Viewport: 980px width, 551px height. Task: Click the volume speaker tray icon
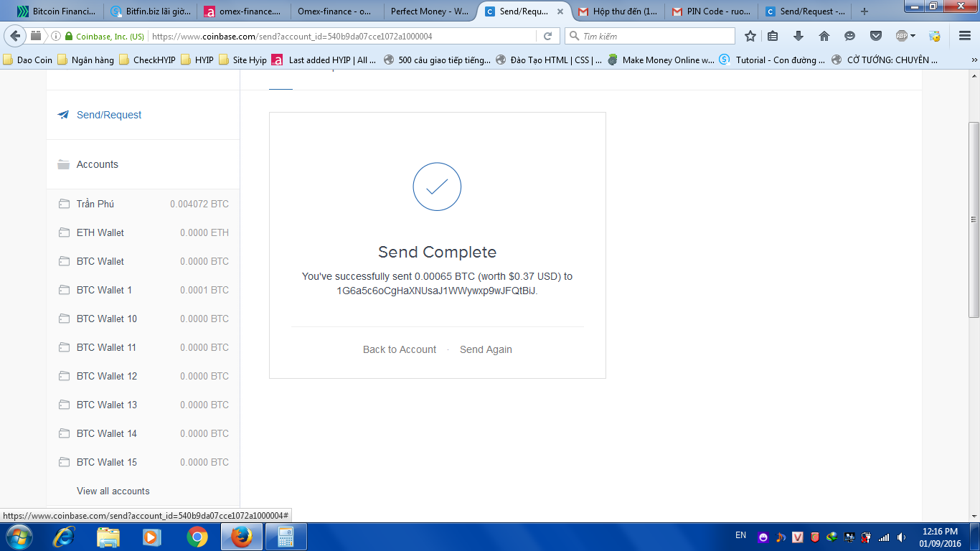(x=901, y=537)
